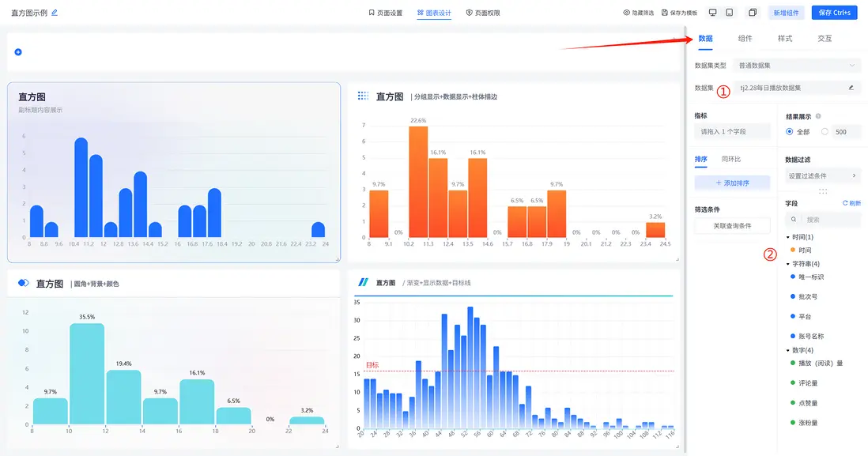Collapse the 时间(1) field group
Image resolution: width=868 pixels, height=456 pixels.
(788, 237)
